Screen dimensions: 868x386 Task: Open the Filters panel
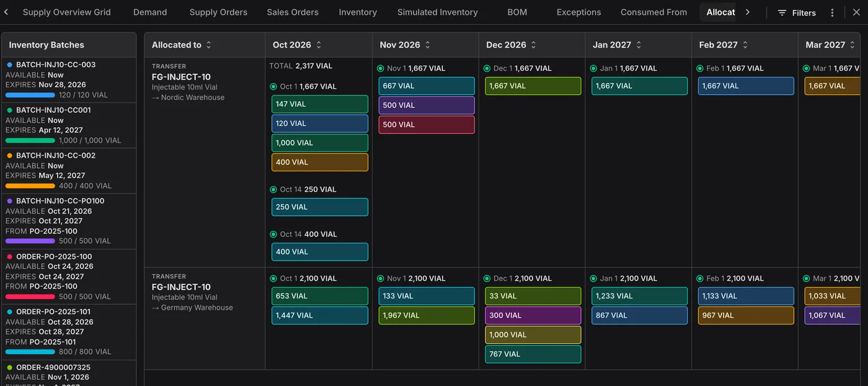[797, 12]
